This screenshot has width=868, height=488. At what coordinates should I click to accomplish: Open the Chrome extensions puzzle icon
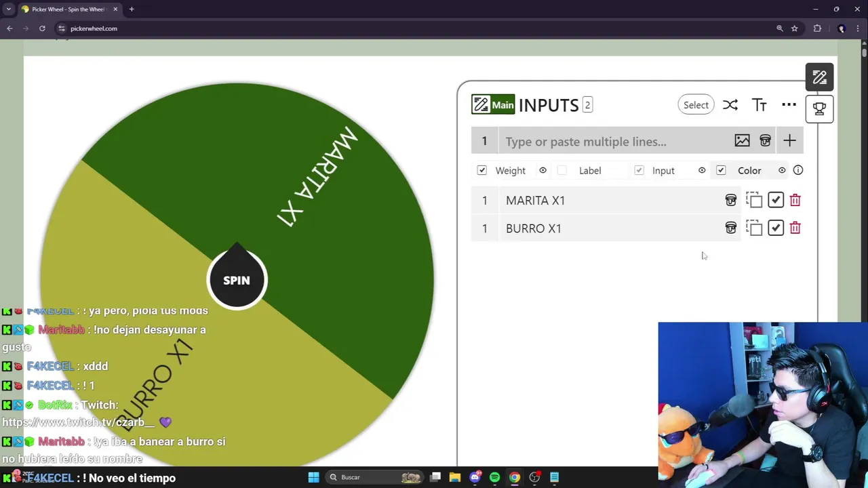tap(817, 28)
